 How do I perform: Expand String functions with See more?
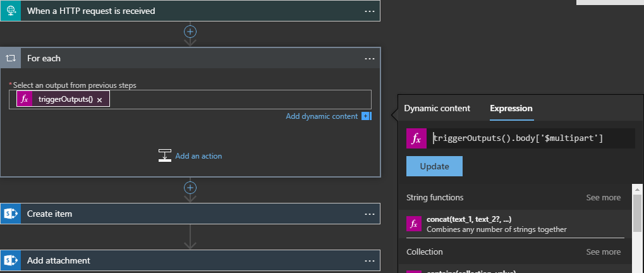pos(603,197)
